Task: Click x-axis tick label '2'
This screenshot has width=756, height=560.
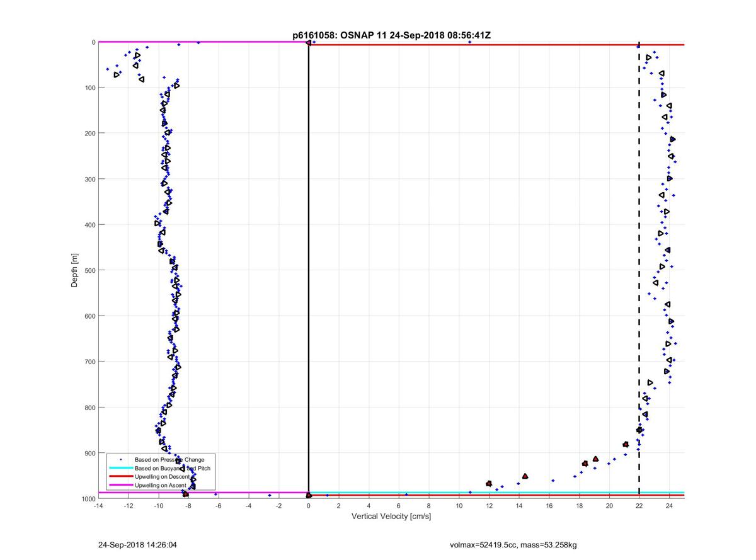Action: click(338, 505)
